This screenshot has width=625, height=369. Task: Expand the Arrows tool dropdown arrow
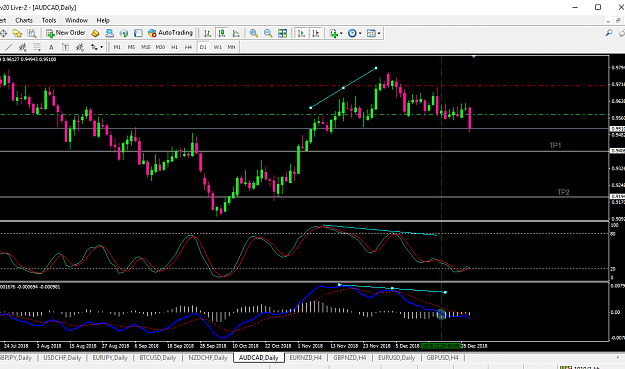(x=102, y=47)
